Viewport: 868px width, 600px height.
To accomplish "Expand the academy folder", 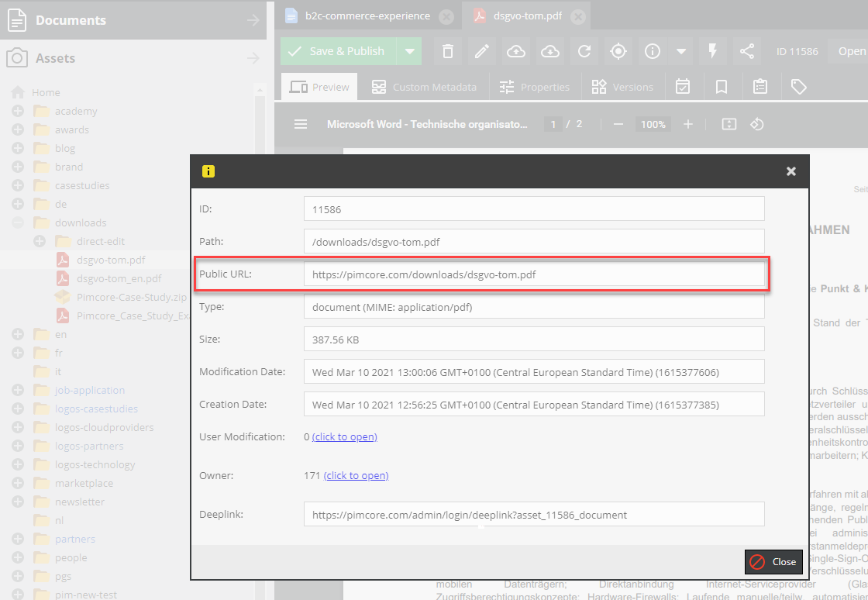I will [x=18, y=112].
